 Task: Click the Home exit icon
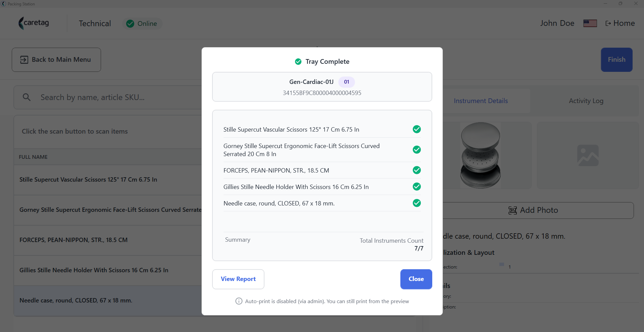click(x=608, y=23)
